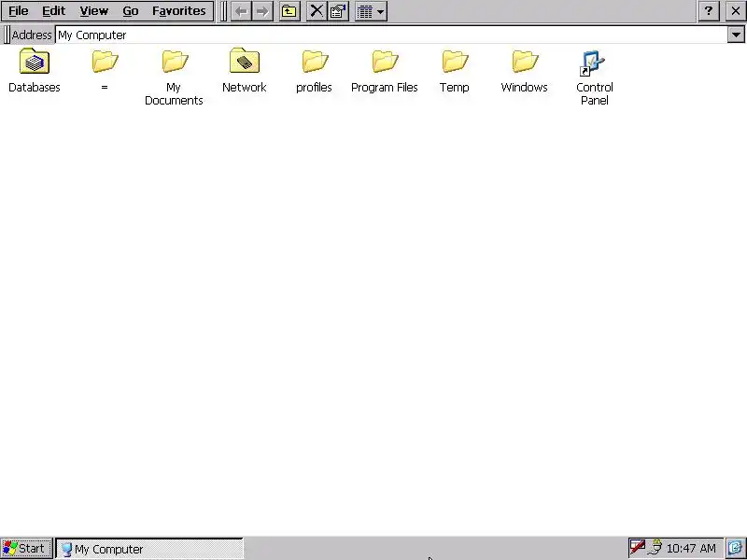
Task: Click My Computer taskbar button
Action: [x=149, y=549]
